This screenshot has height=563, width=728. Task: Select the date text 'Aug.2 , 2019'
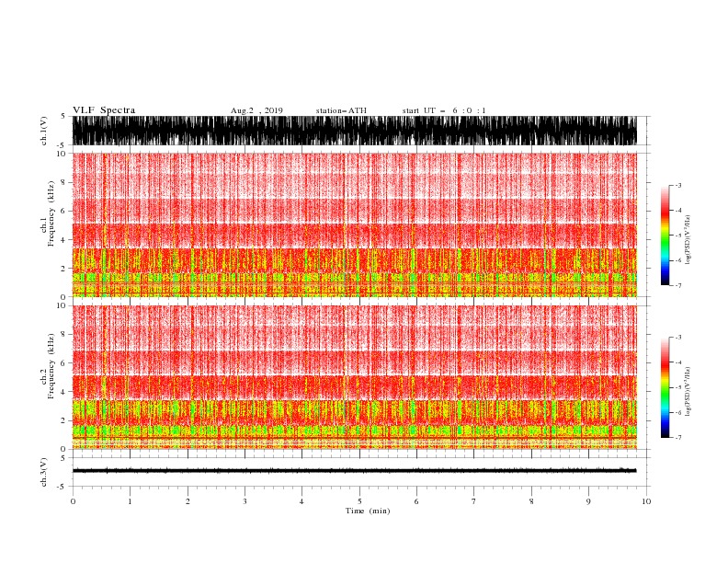[256, 110]
